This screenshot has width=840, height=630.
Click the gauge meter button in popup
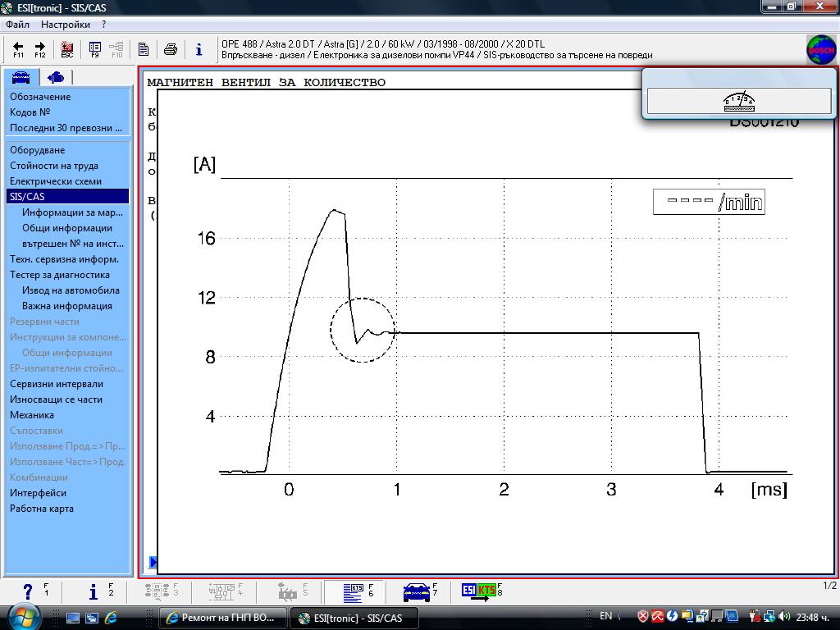738,101
